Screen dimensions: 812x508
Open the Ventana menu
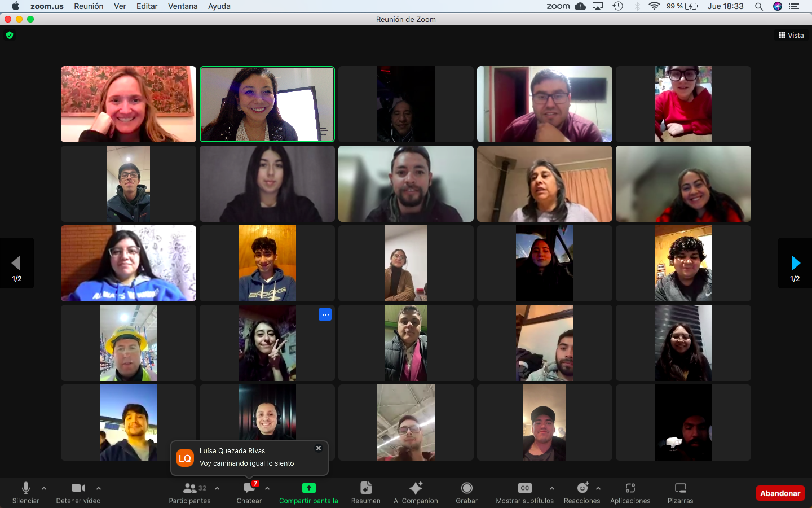183,6
